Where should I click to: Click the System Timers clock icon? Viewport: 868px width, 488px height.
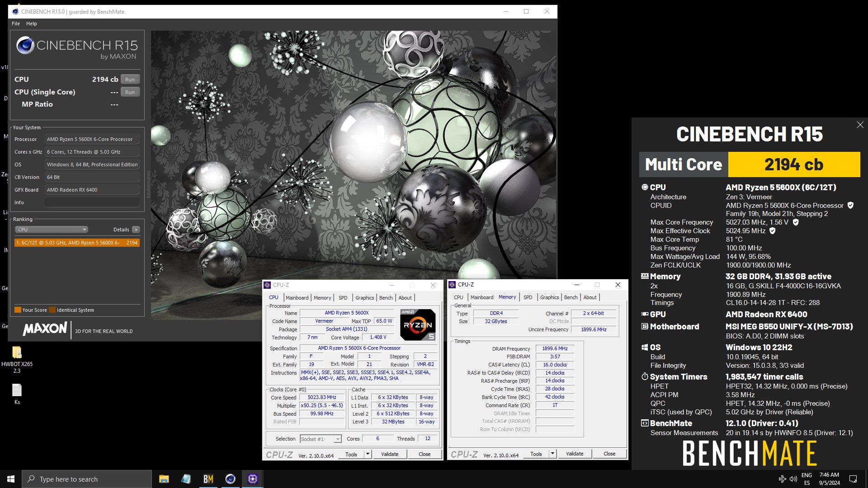[645, 376]
